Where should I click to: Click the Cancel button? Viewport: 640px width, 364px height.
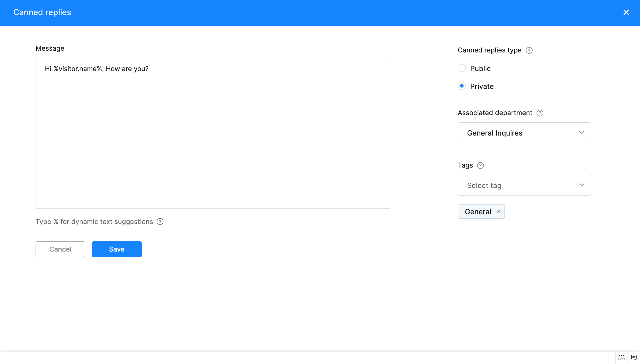(x=60, y=249)
